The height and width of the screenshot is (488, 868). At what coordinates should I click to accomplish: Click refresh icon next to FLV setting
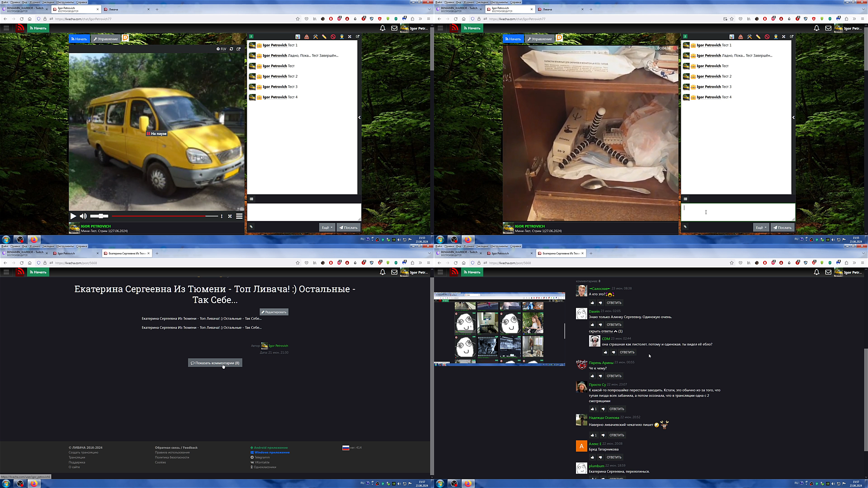click(231, 49)
